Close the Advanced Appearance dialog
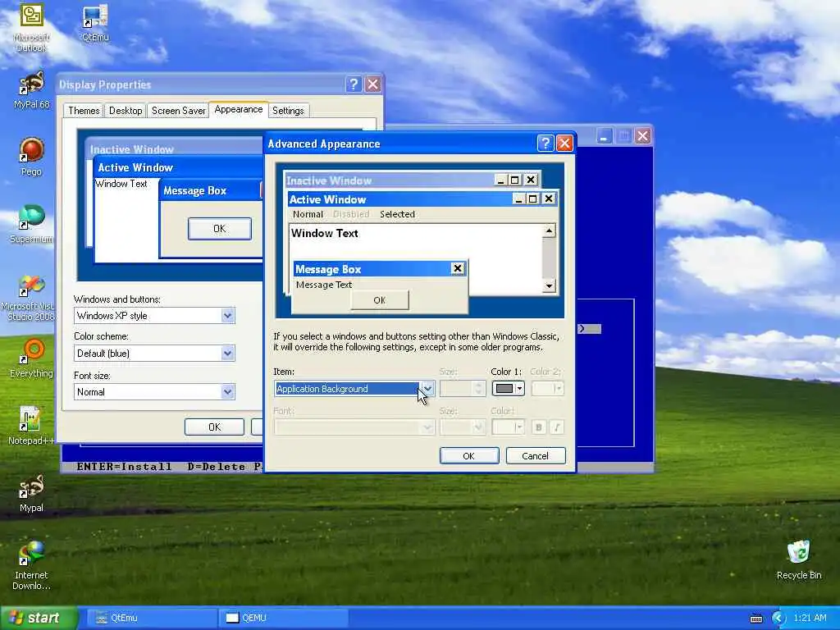This screenshot has width=840, height=630. pyautogui.click(x=564, y=143)
